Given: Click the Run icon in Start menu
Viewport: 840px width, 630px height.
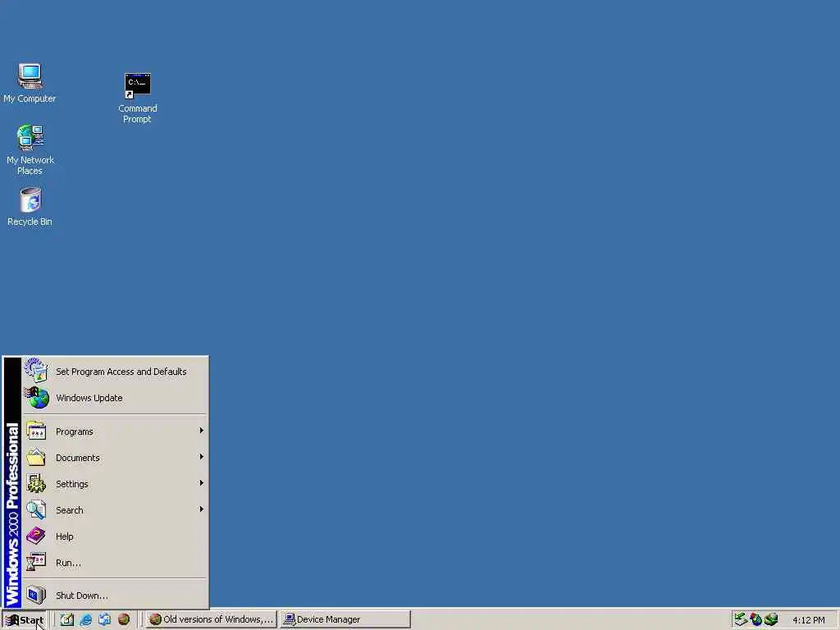Looking at the screenshot, I should click(36, 562).
